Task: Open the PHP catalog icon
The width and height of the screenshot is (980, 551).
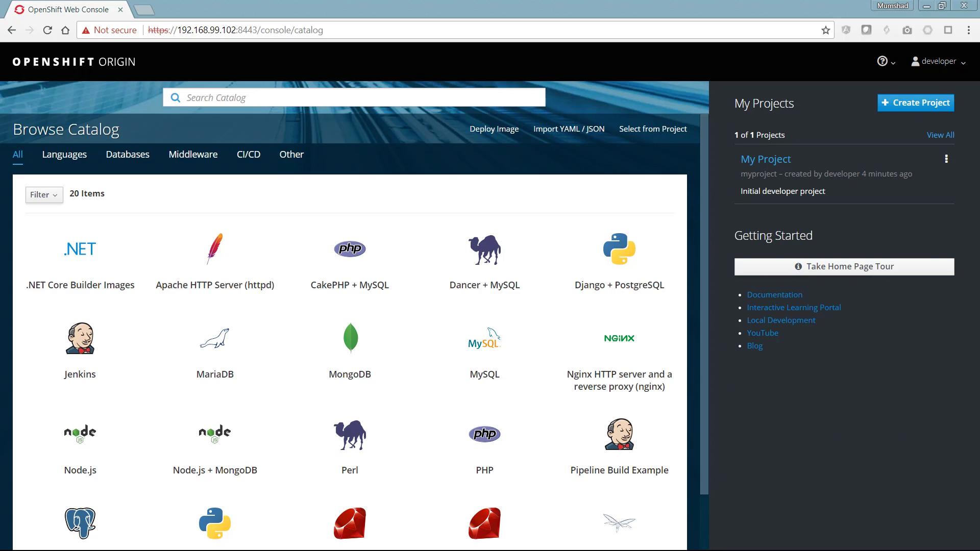Action: pyautogui.click(x=484, y=434)
